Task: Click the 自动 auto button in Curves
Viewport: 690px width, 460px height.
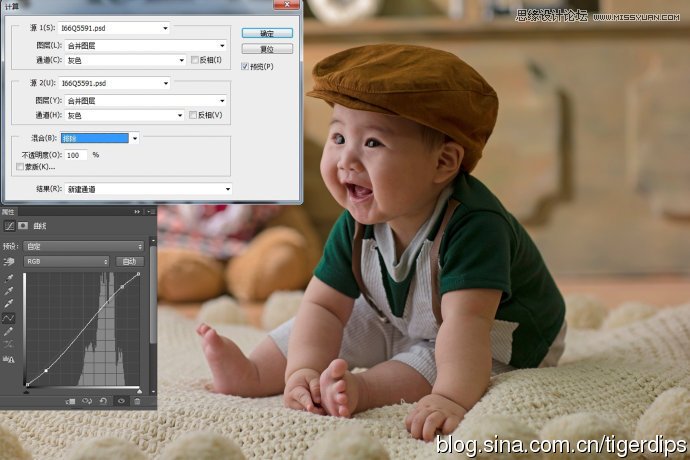Action: coord(129,261)
